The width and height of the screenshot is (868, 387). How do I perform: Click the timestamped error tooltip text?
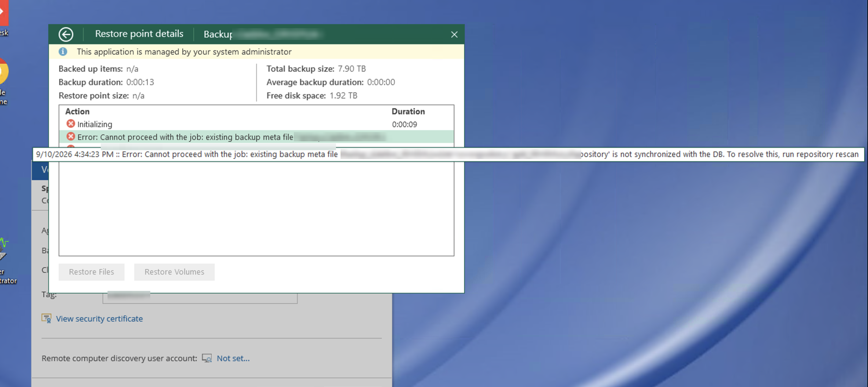448,154
